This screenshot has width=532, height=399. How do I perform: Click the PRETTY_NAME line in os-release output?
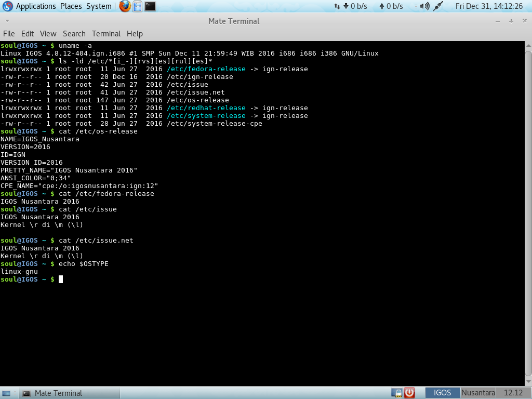point(69,170)
